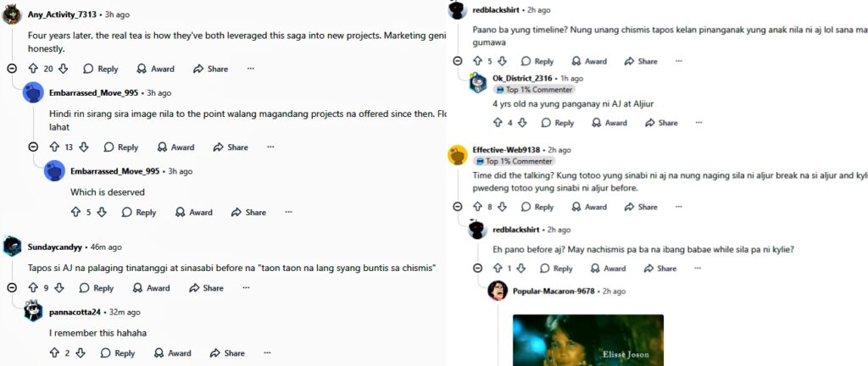Collapse Embarrassed_Move_995's first reply thread
Viewport: 868px width, 366px height.
pyautogui.click(x=33, y=147)
